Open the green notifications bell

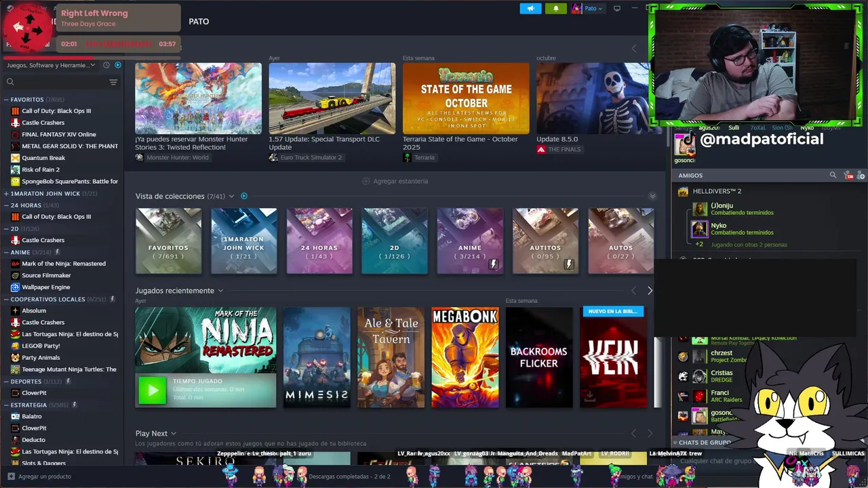556,9
